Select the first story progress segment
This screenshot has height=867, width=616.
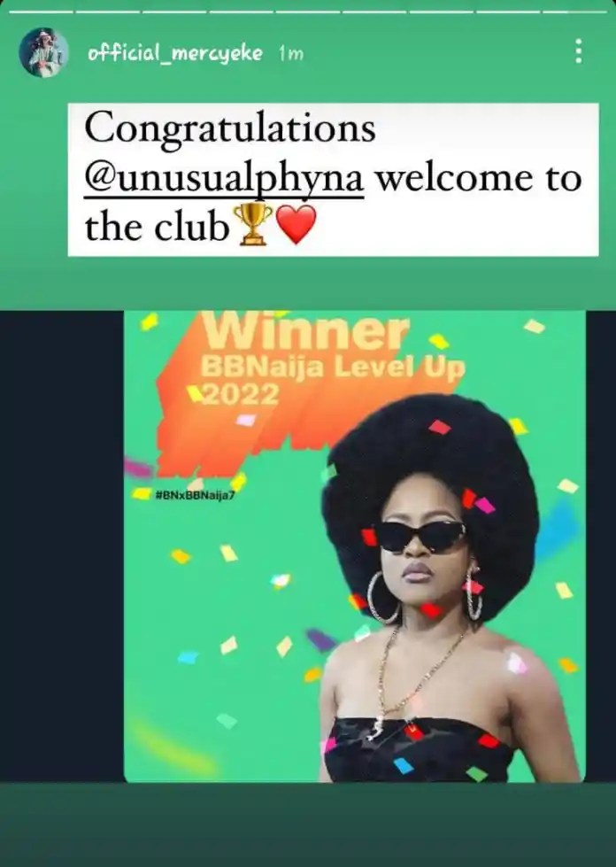click(41, 12)
